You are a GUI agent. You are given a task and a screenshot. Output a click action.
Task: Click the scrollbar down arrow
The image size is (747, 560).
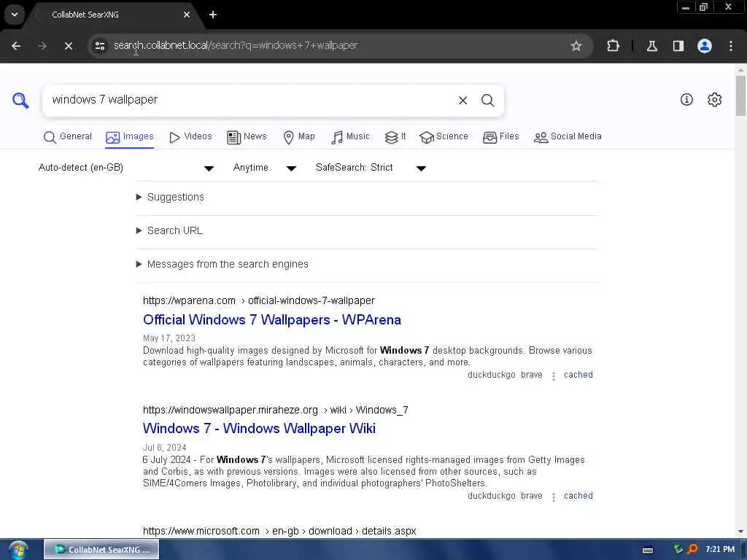pyautogui.click(x=740, y=532)
